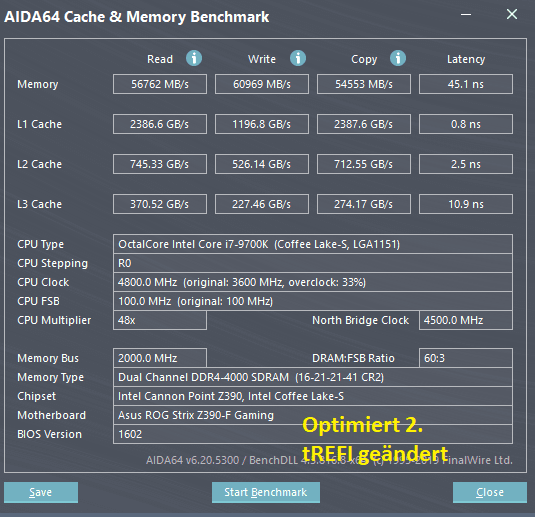Screen dimensions: 535x517
Task: Save the benchmark results
Action: (41, 492)
